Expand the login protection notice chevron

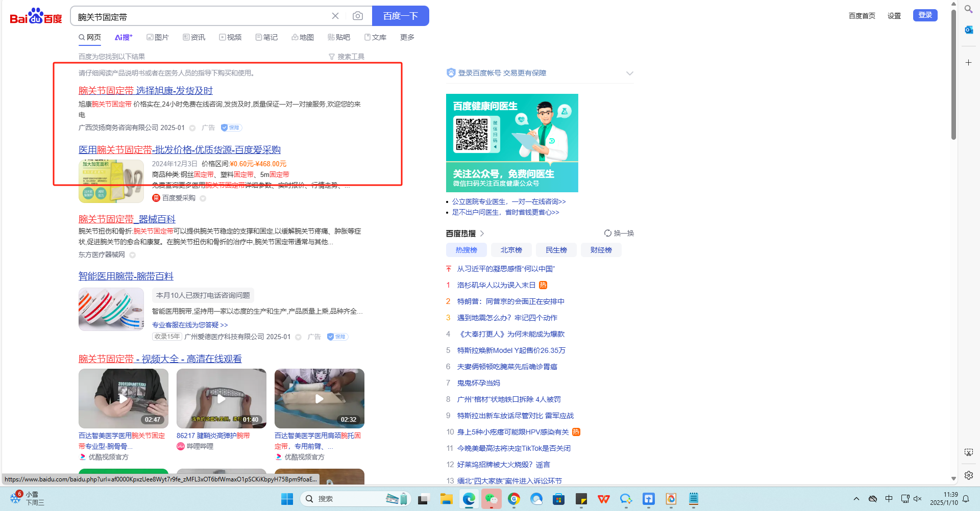[629, 73]
